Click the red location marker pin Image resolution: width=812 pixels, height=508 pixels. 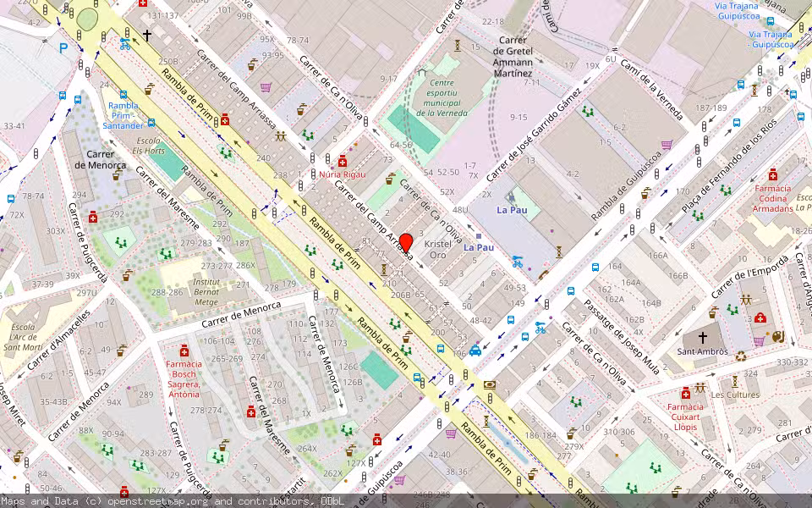(x=406, y=244)
